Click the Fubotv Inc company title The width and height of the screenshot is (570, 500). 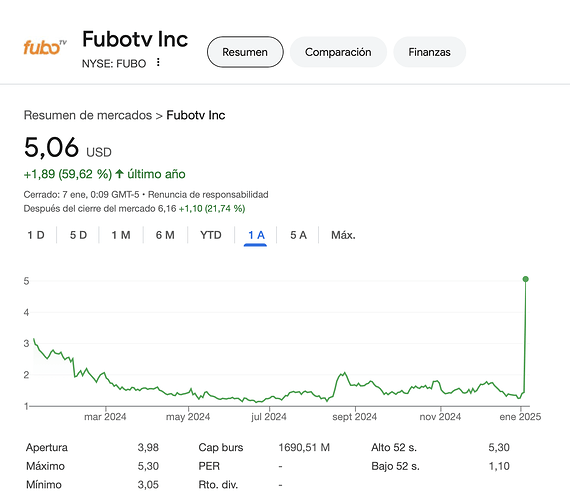pyautogui.click(x=135, y=39)
